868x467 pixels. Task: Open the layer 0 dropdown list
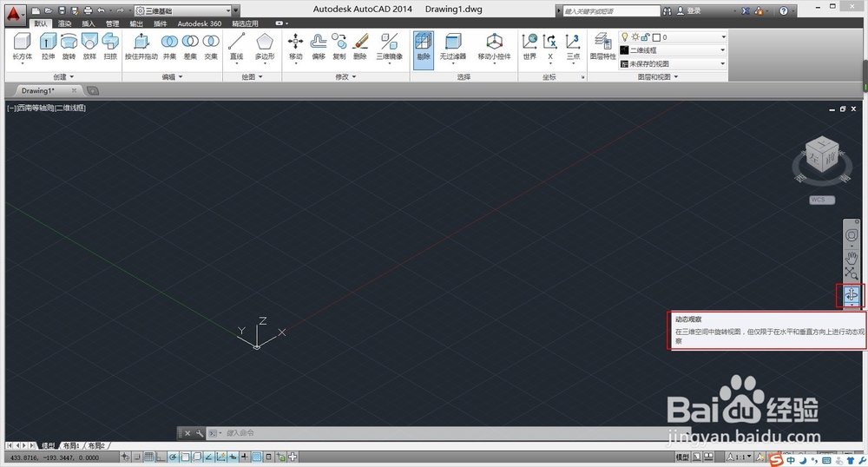point(673,37)
